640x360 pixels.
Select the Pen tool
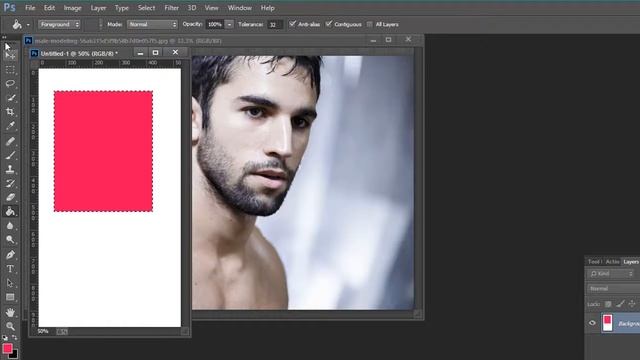click(10, 255)
